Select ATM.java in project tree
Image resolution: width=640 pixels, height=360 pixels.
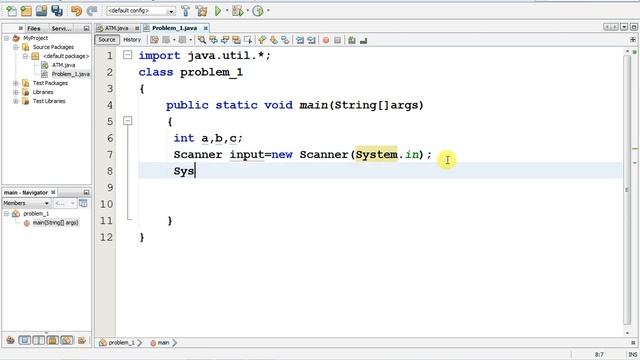(x=63, y=65)
